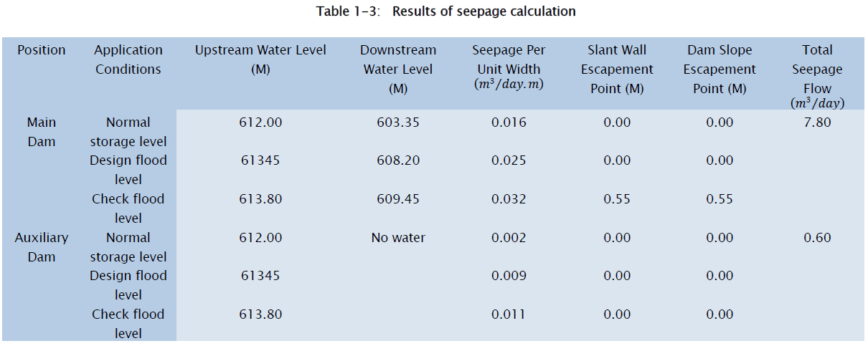Image resolution: width=868 pixels, height=346 pixels.
Task: Select the Upstream Water Level header
Action: tap(260, 59)
